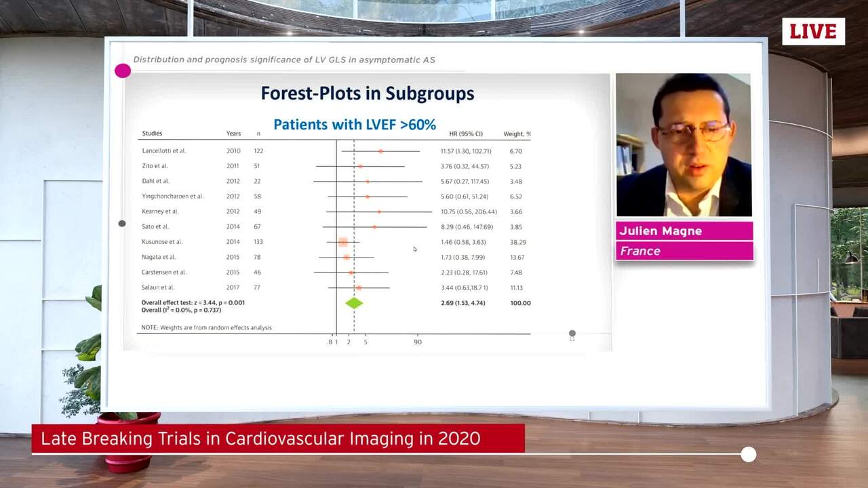
Task: Toggle the LIVE stream status display
Action: coord(812,31)
